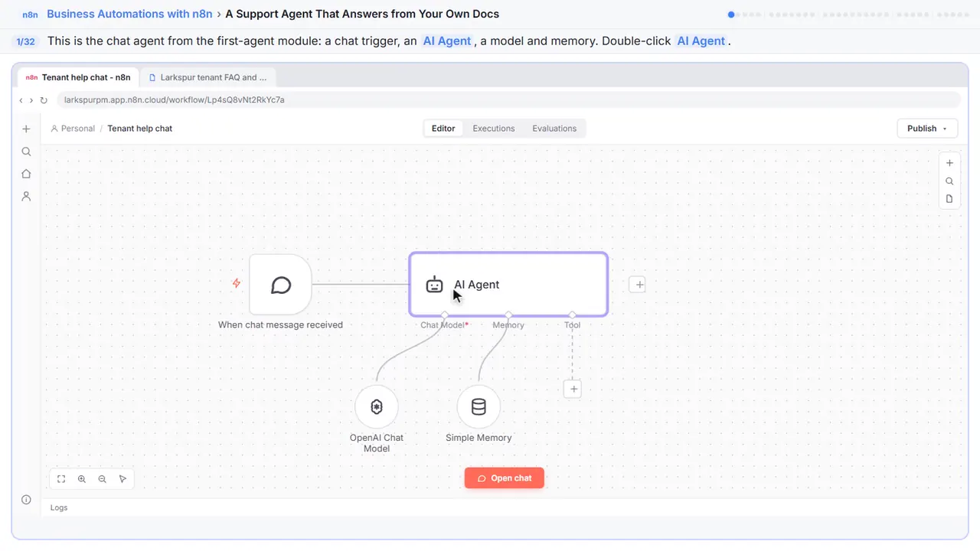Click the AI Agent robot icon
Image resolution: width=980 pixels, height=551 pixels.
tap(434, 285)
